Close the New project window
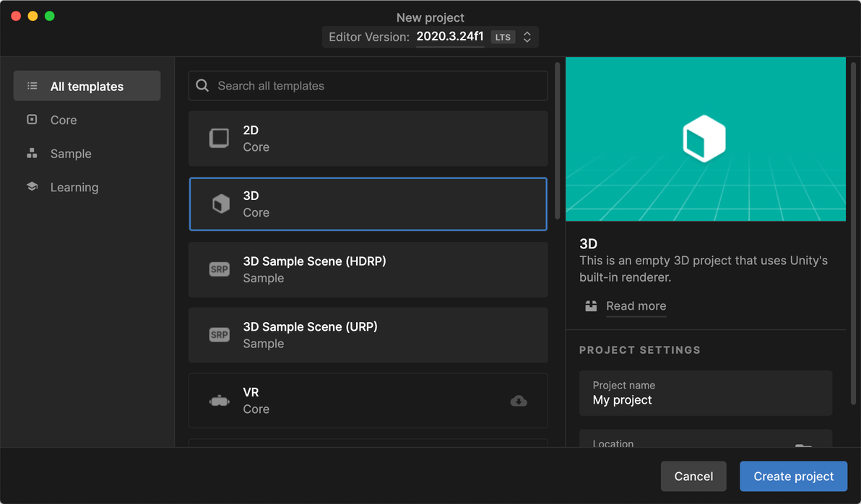Screen dimensions: 861x504 pos(16,16)
